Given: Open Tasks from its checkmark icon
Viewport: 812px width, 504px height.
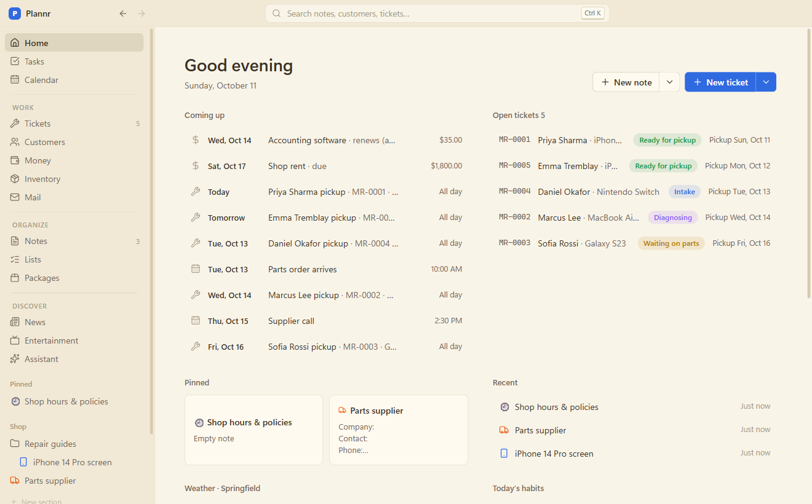Looking at the screenshot, I should pyautogui.click(x=15, y=61).
